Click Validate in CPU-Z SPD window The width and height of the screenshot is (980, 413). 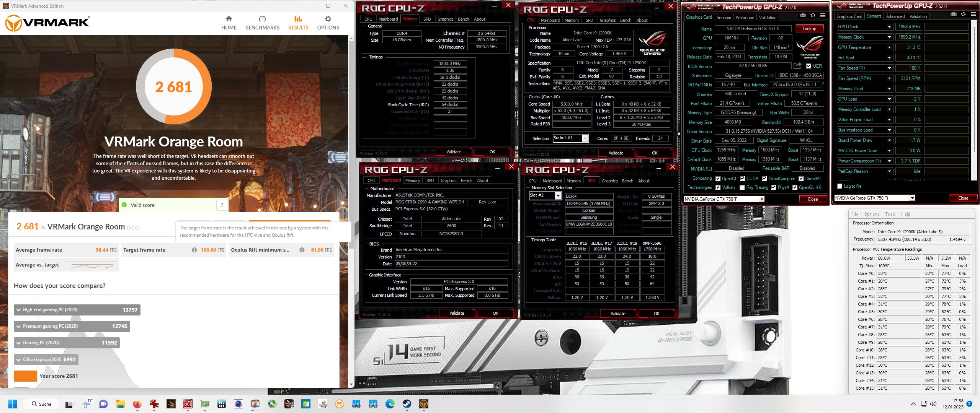(617, 314)
